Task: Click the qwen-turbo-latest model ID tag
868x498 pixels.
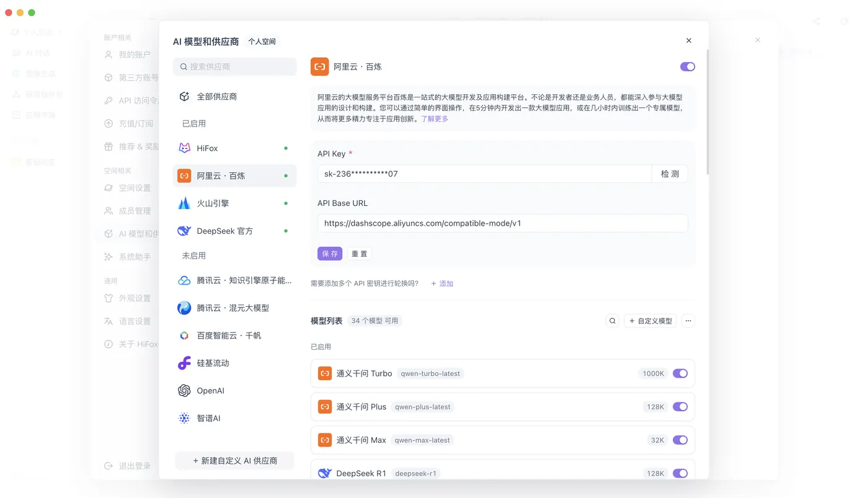Action: (430, 373)
